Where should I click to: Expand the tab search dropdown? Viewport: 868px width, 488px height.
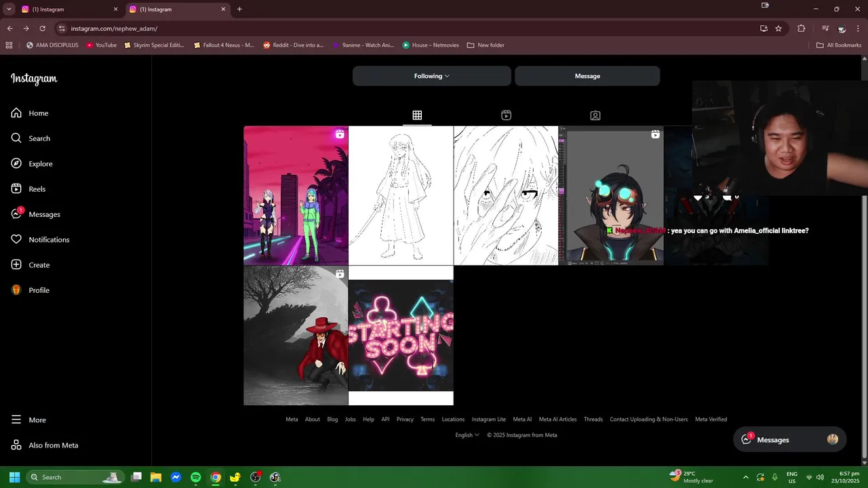tap(9, 9)
